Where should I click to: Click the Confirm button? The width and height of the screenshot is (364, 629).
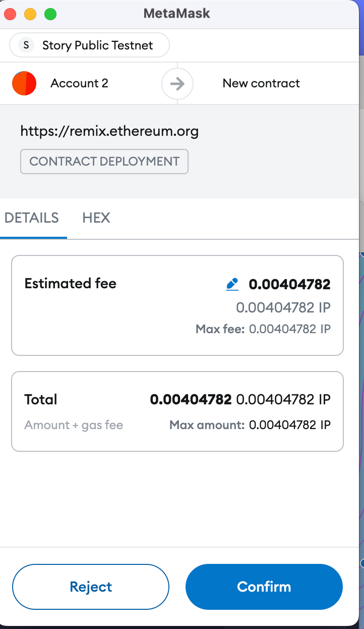[264, 587]
